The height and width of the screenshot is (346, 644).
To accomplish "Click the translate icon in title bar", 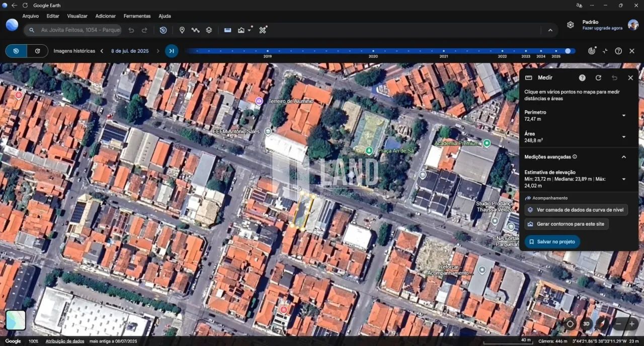I will tap(579, 6).
